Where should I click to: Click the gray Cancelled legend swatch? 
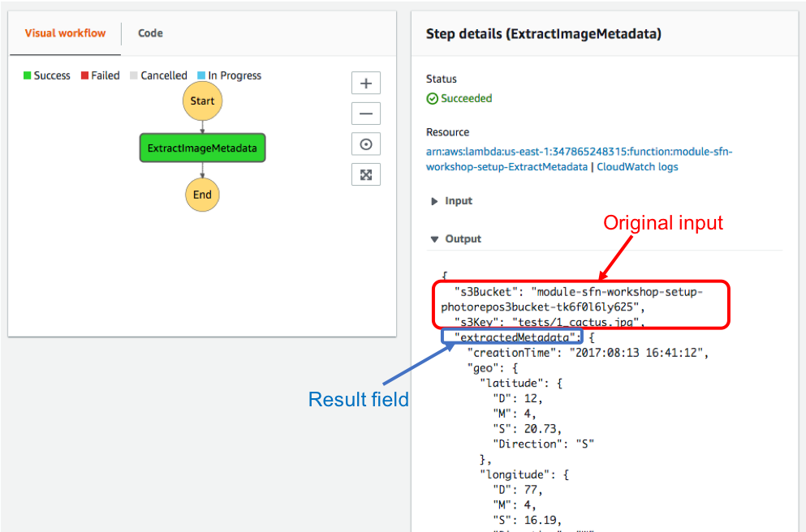134,75
